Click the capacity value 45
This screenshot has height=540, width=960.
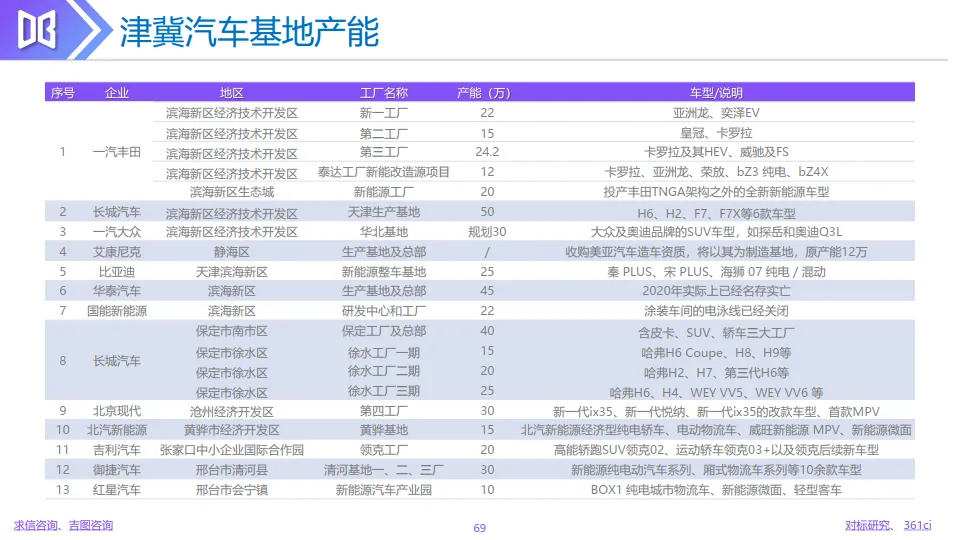point(487,291)
